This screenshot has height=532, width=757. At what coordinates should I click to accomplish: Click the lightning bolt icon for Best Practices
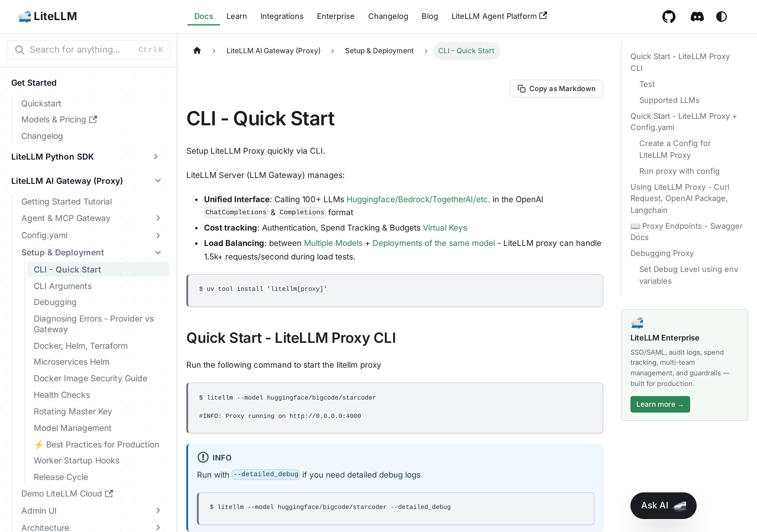[x=38, y=444]
